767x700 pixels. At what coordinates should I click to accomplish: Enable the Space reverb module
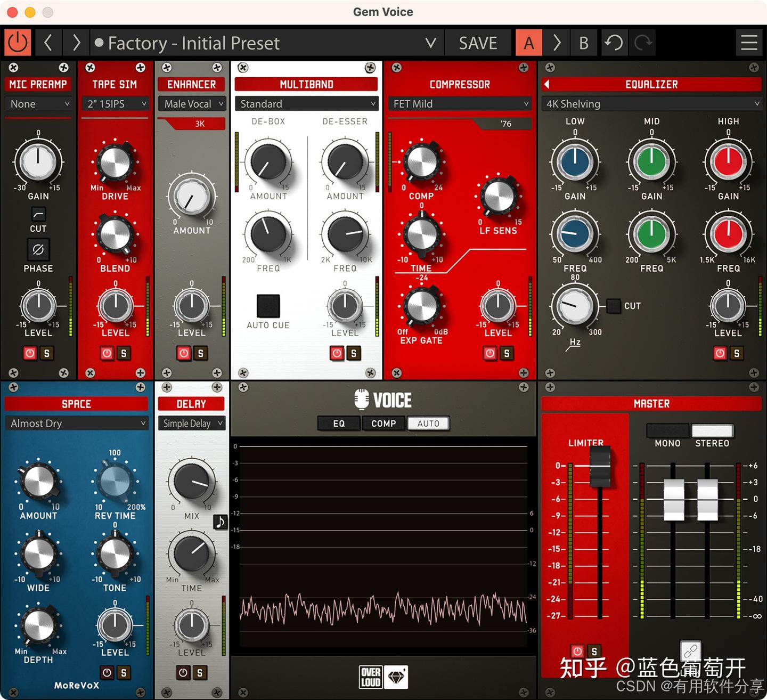pos(107,672)
